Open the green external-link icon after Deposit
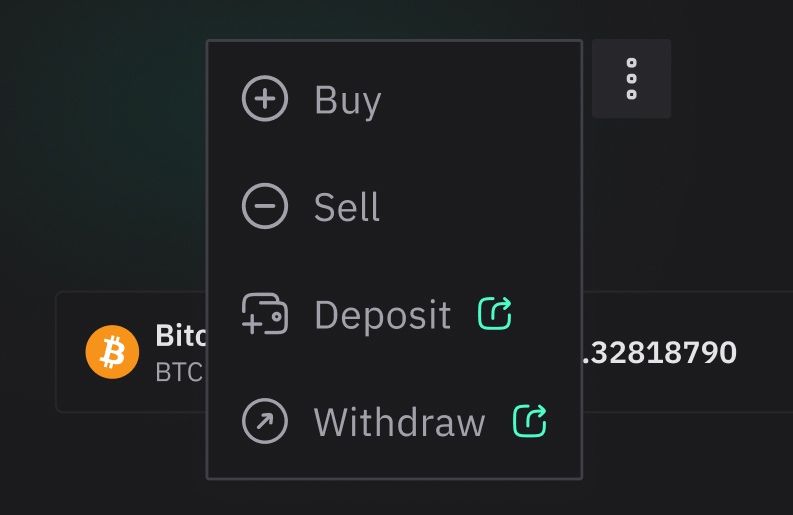This screenshot has height=515, width=793. (495, 313)
